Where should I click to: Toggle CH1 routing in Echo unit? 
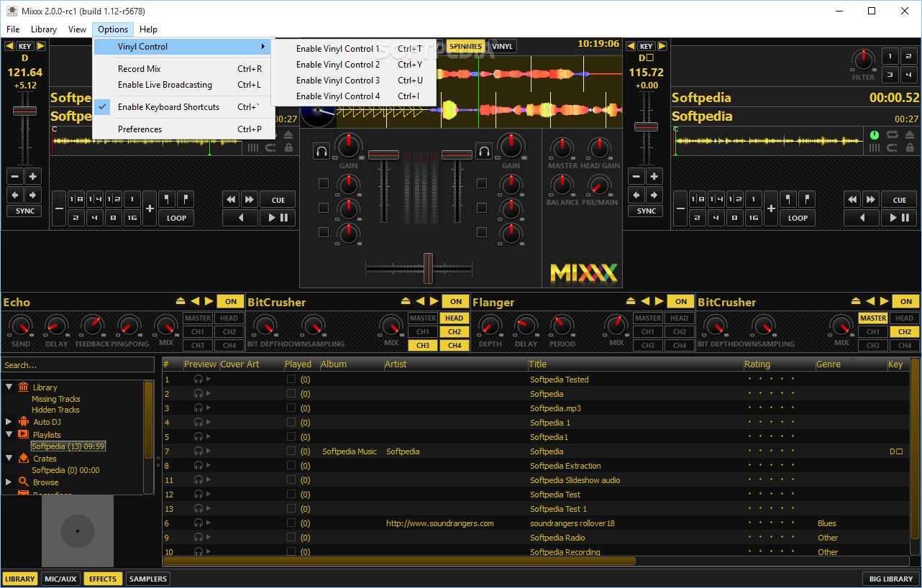coord(198,332)
